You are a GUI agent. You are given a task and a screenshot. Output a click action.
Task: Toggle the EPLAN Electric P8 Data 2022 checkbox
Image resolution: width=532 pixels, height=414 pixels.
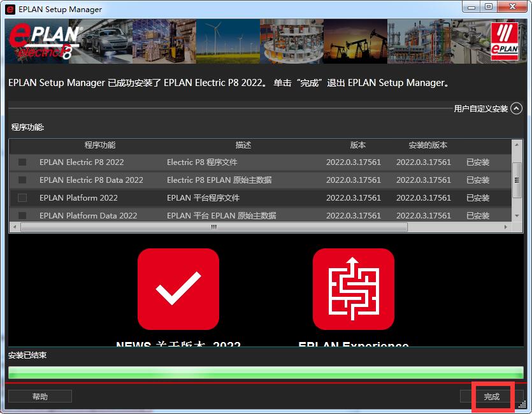click(x=22, y=180)
